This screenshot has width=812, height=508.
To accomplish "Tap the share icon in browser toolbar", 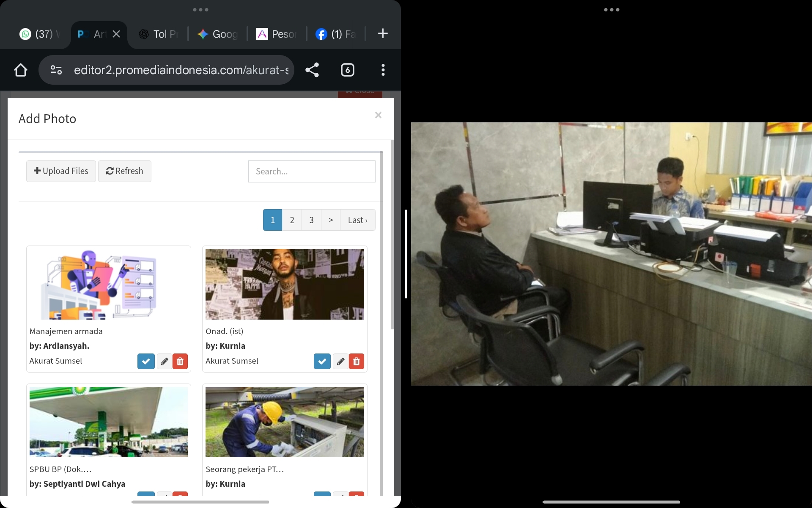I will tap(312, 70).
